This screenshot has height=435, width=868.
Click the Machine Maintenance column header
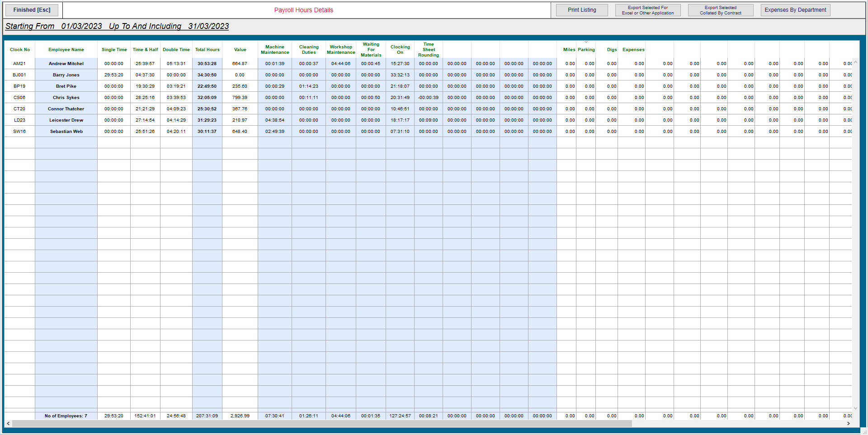click(x=274, y=49)
